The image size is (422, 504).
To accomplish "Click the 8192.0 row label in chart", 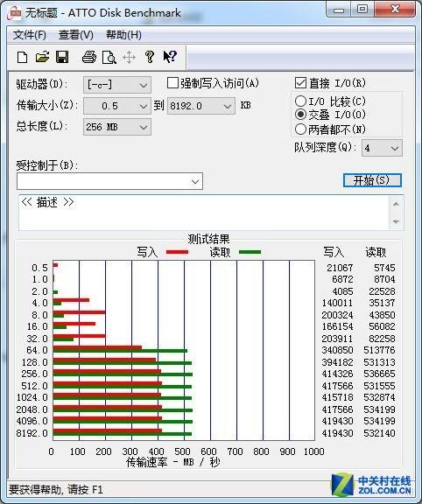I will (x=32, y=433).
